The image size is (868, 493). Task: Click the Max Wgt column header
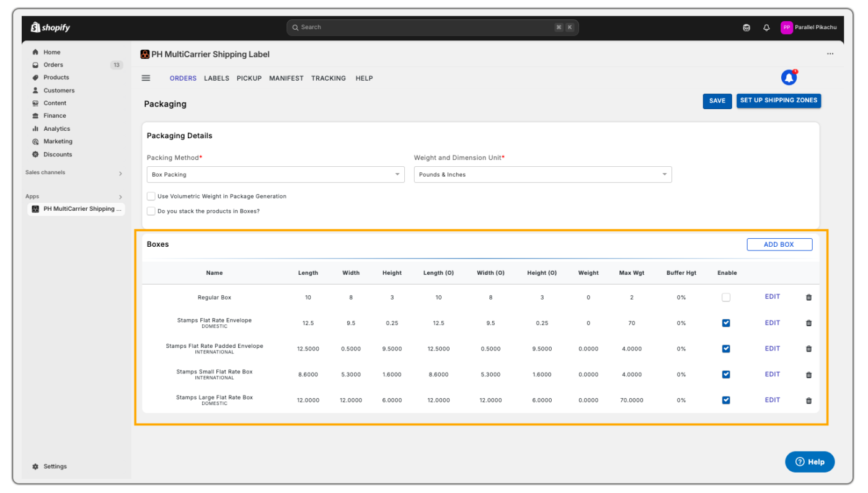(632, 273)
